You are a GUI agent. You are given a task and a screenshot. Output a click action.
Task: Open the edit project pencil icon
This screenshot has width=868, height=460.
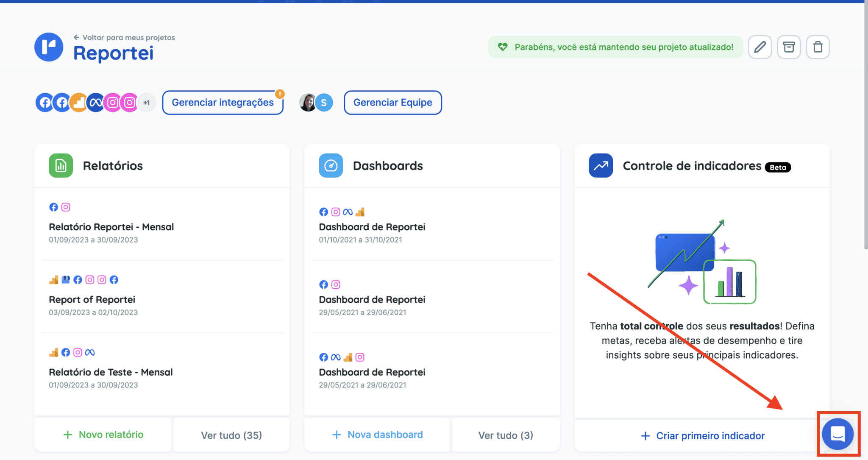point(760,47)
